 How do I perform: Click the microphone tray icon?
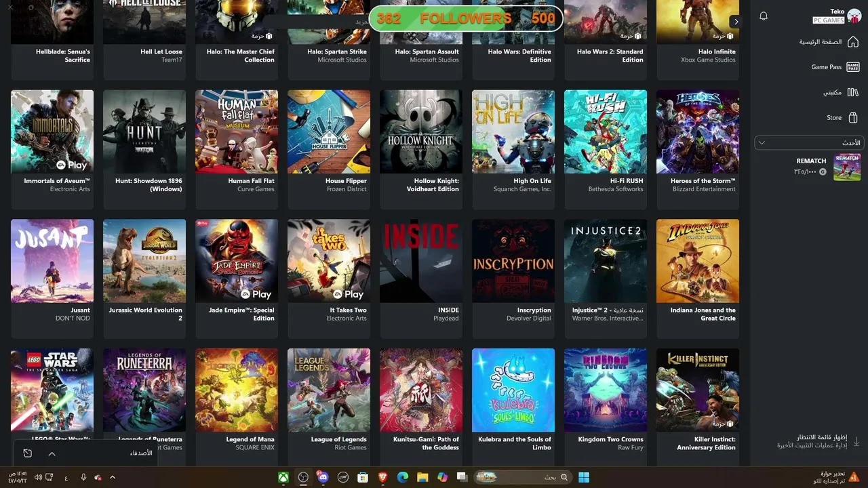pyautogui.click(x=83, y=477)
